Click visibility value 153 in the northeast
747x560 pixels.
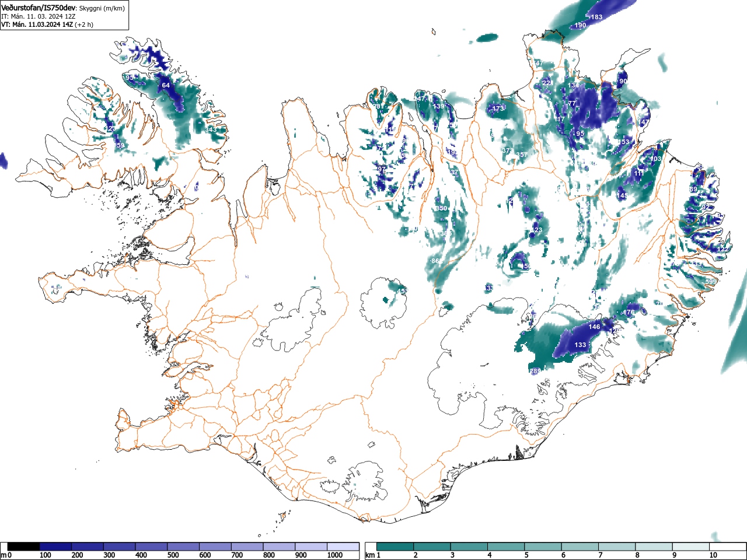click(624, 142)
